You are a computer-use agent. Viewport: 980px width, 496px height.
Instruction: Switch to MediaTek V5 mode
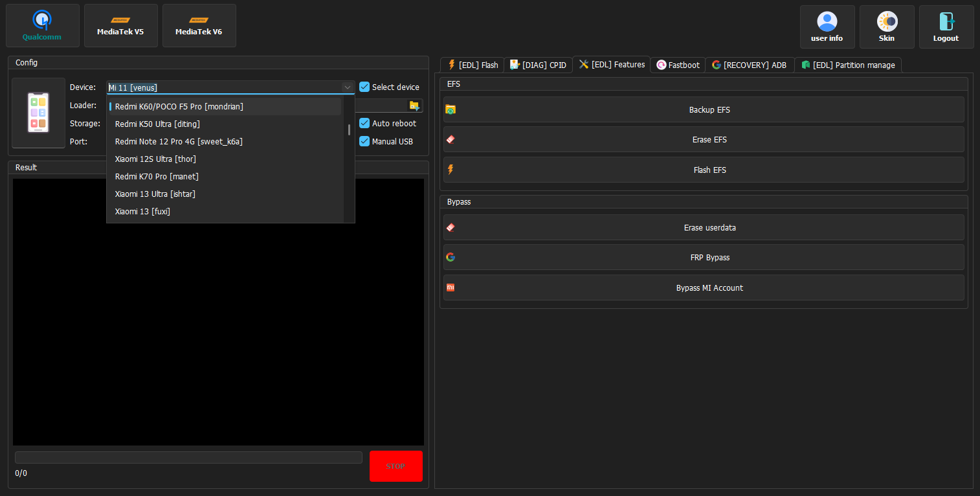click(120, 26)
